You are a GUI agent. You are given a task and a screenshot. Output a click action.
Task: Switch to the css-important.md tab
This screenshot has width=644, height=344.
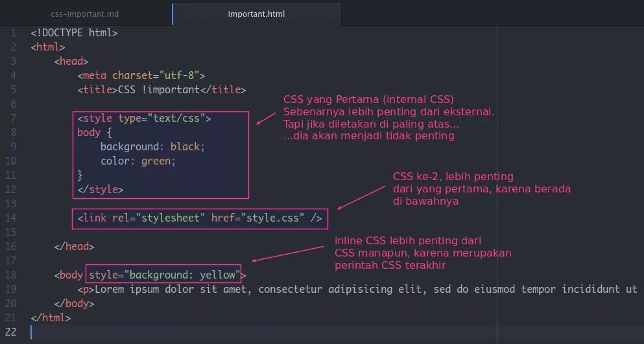click(85, 14)
